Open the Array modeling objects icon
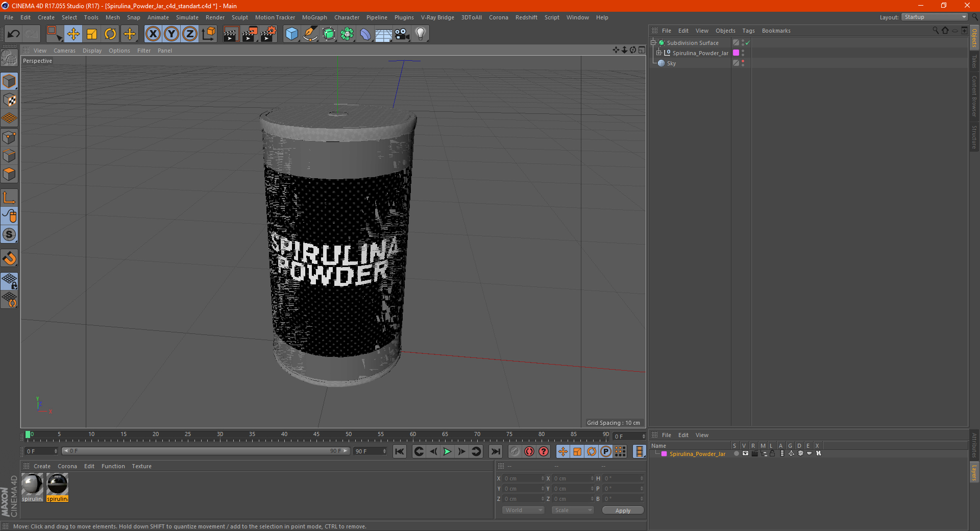This screenshot has height=531, width=980. point(347,34)
